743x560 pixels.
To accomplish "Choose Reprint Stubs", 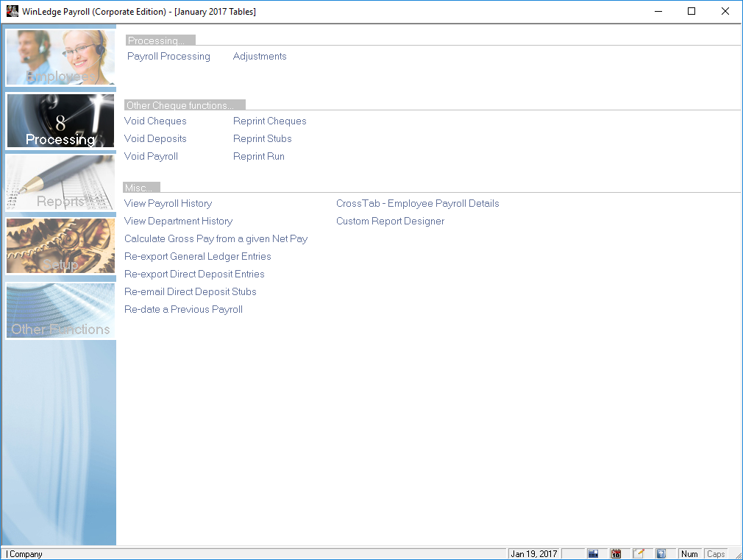I will point(262,139).
